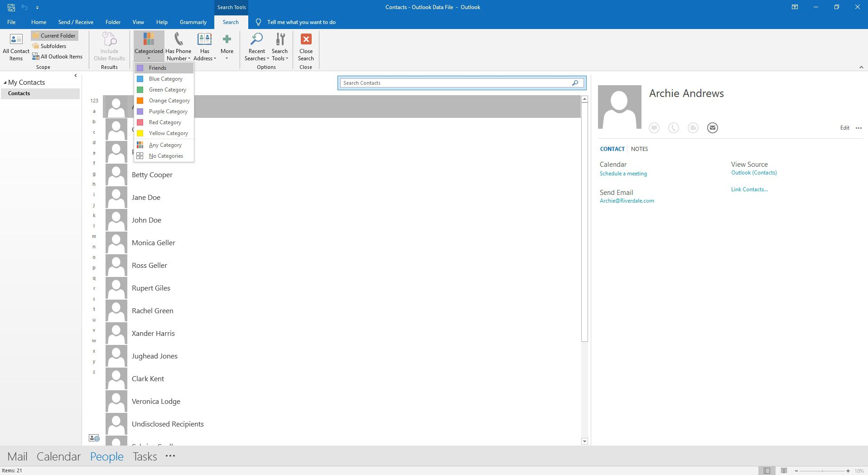The image size is (868, 475).
Task: Click the zoom in plus button
Action: pyautogui.click(x=848, y=470)
